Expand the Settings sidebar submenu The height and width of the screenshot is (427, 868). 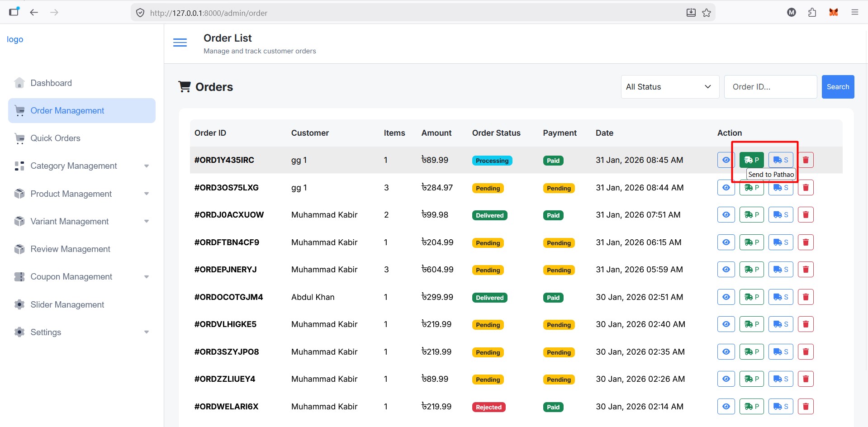(81, 332)
